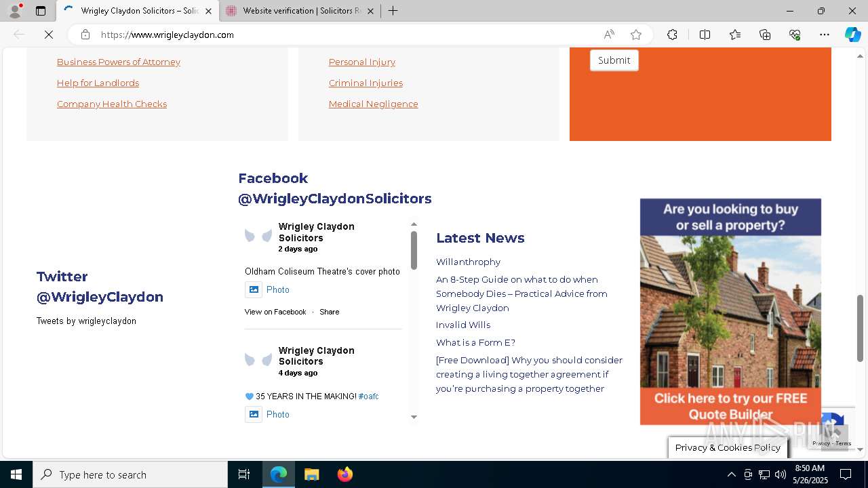Open Browser essentials icon
868x488 pixels.
coord(795,35)
